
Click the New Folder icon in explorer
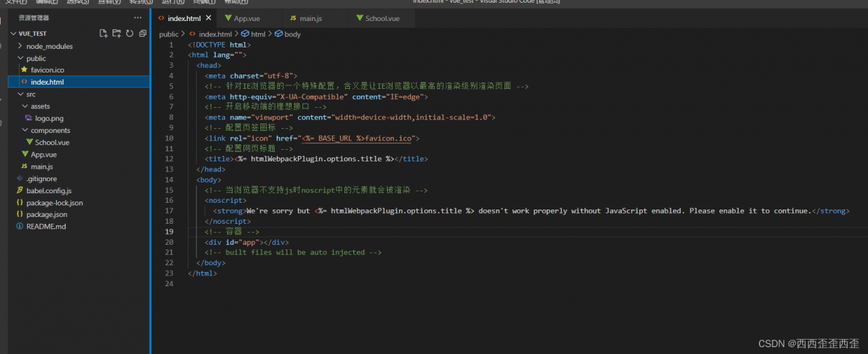(x=117, y=33)
